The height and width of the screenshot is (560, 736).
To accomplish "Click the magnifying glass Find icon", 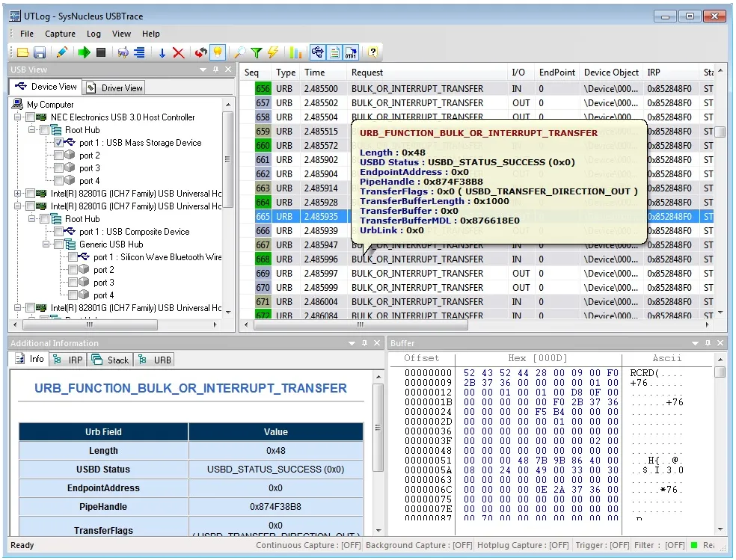I will pos(239,52).
